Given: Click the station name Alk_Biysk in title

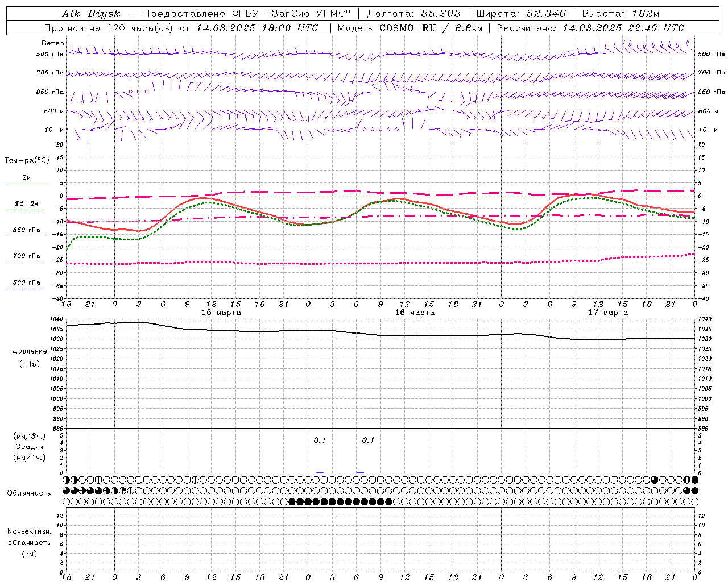Looking at the screenshot, I should (x=91, y=14).
